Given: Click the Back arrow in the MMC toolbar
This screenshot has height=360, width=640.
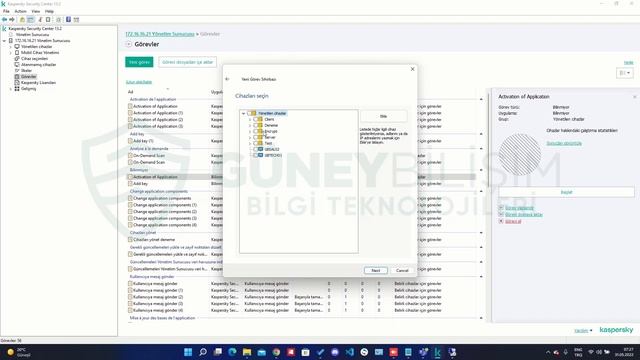Looking at the screenshot, I should click(4, 20).
